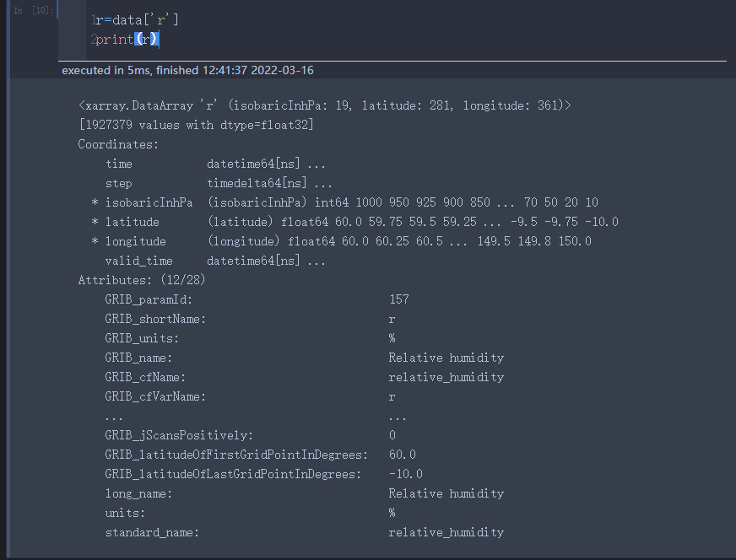Click the GRIB_paramId value 157
Viewport: 736px width, 560px height.
point(399,299)
